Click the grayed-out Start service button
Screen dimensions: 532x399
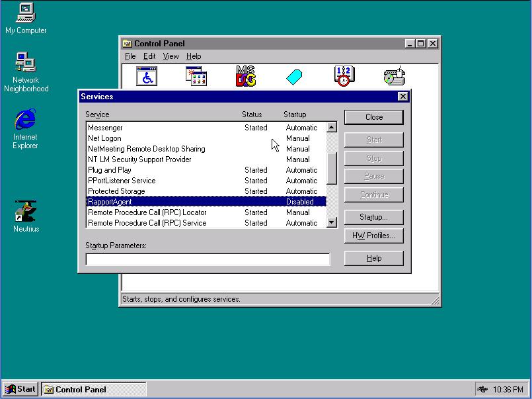(x=374, y=140)
